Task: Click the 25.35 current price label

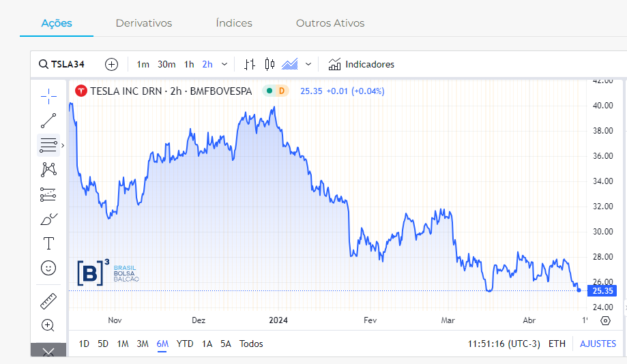Action: [x=602, y=291]
